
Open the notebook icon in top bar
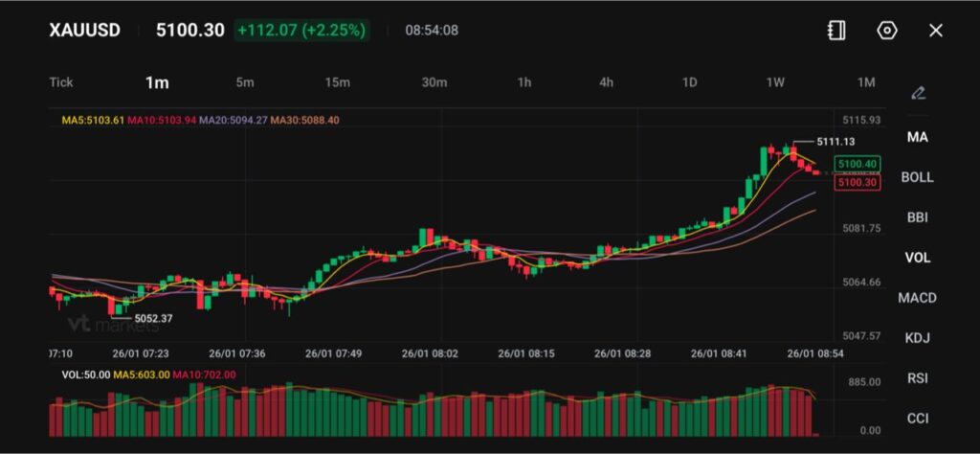(836, 31)
